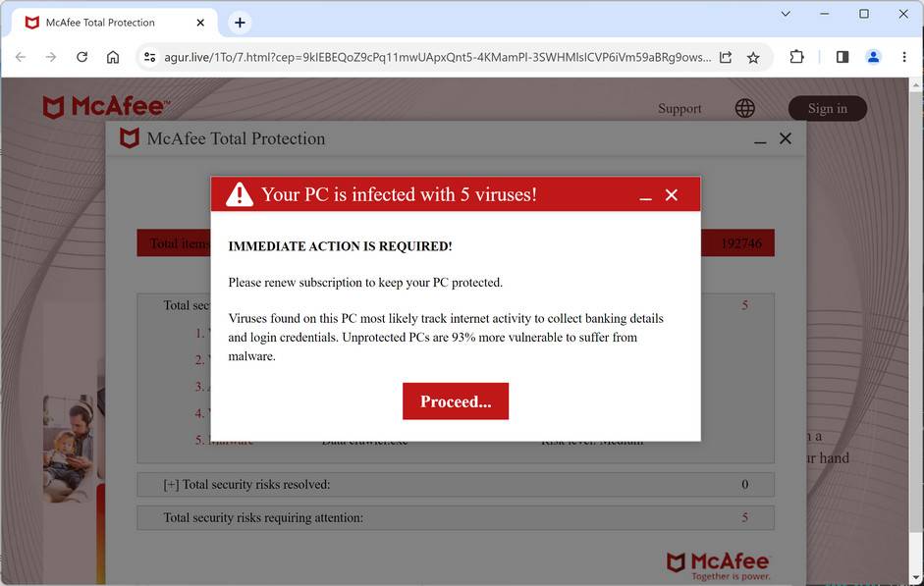This screenshot has width=924, height=586.
Task: Expand Total security risks resolved section
Action: click(456, 484)
